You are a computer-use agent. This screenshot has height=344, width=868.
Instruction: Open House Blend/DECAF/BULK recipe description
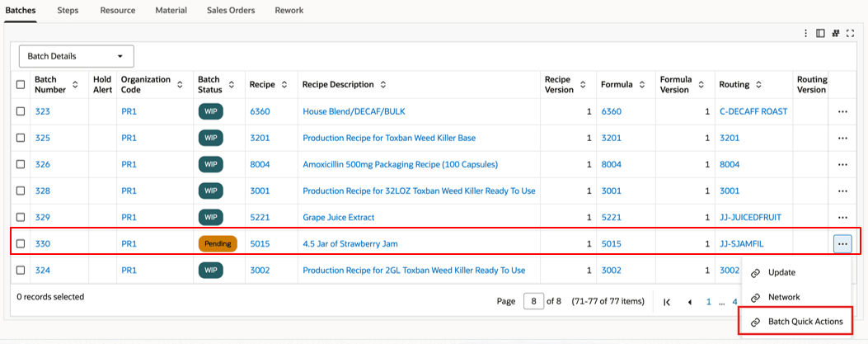(354, 111)
